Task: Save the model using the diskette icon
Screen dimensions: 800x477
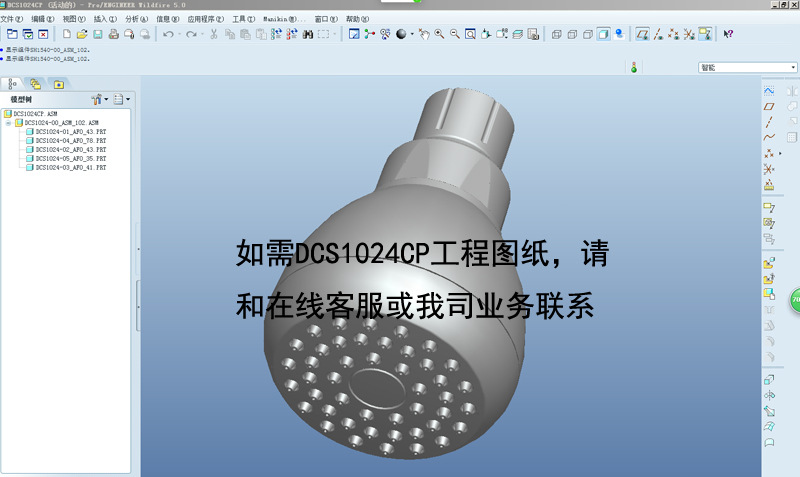Action: click(97, 34)
